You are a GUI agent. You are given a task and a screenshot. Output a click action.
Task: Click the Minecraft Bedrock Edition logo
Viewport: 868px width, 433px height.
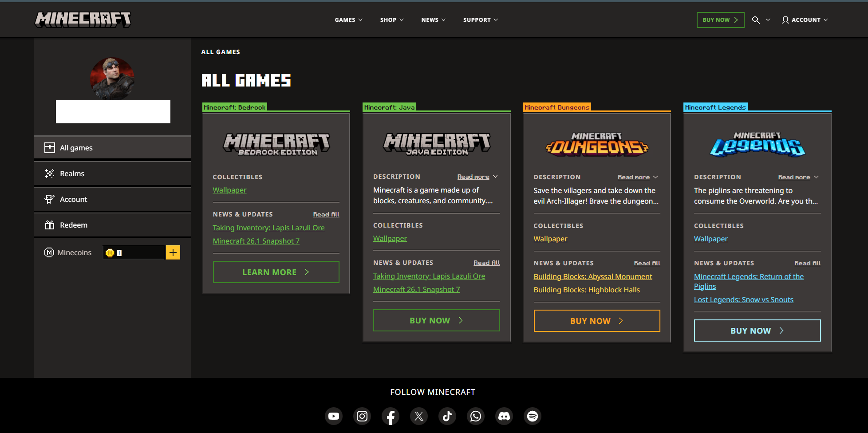[x=276, y=145]
